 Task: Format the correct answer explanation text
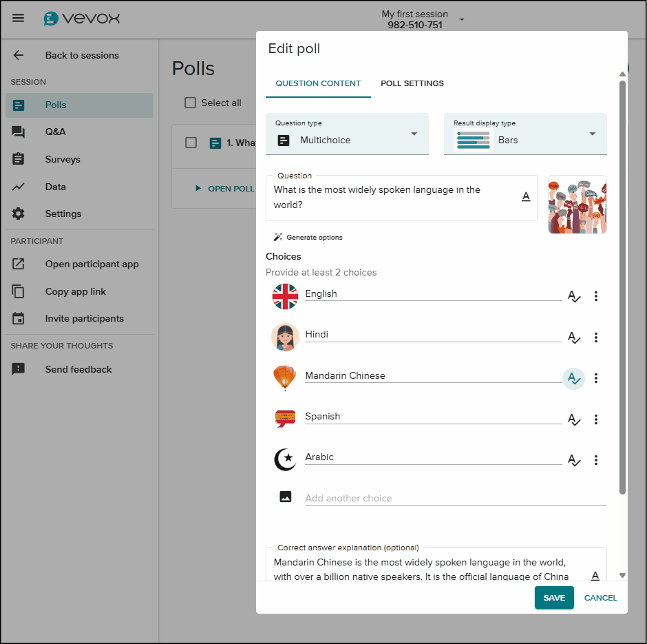(595, 575)
